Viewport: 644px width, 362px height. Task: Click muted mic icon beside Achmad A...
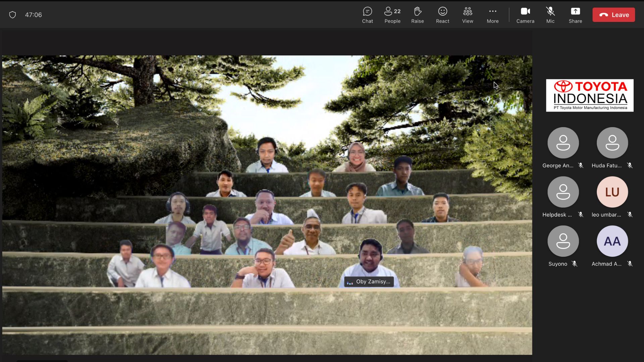(x=630, y=264)
